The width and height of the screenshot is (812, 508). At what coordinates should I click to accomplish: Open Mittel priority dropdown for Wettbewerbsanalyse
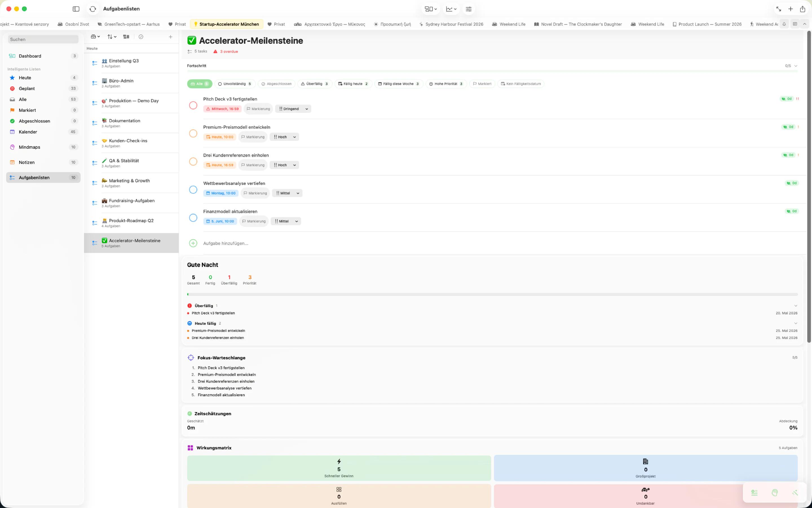[287, 193]
